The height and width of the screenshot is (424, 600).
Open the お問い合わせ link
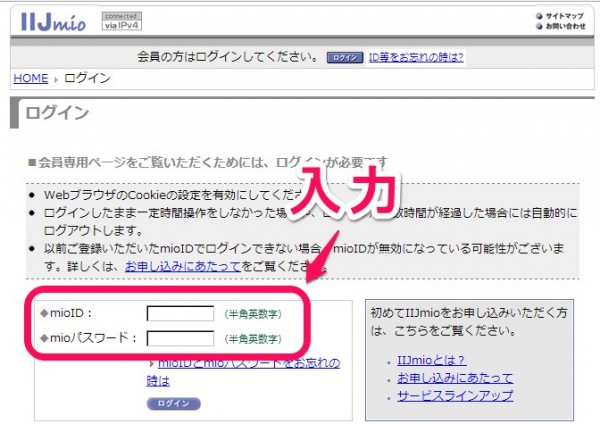565,26
